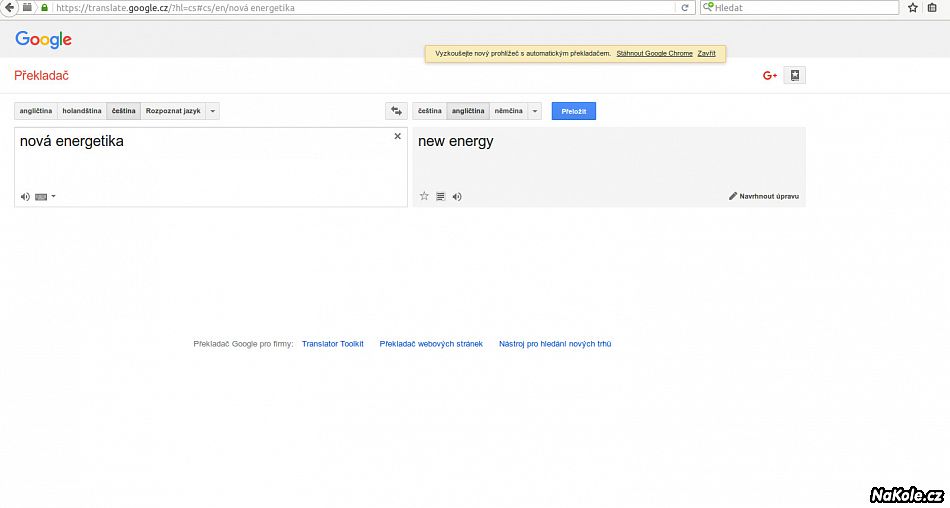This screenshot has width=950, height=508.
Task: Open the Translator Toolkit link
Action: click(x=333, y=344)
